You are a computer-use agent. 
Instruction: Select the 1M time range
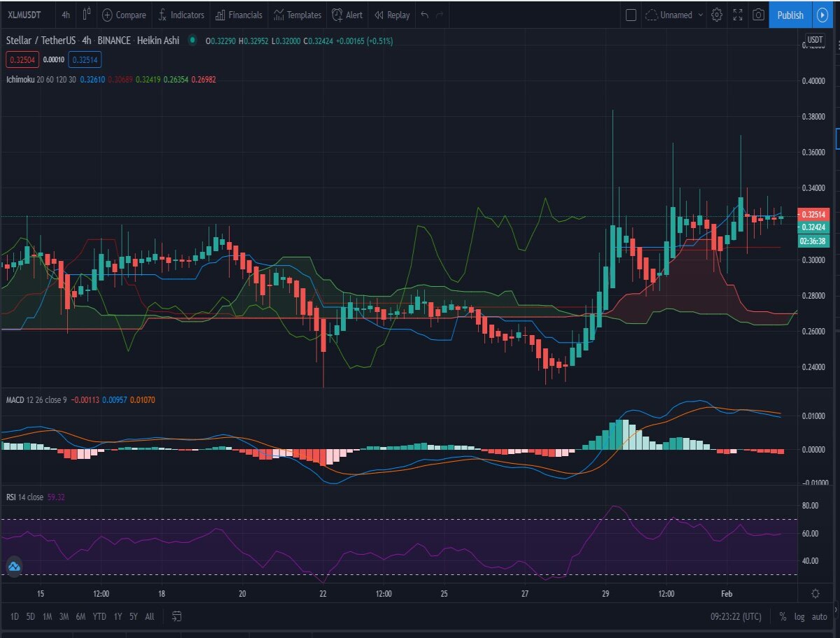click(48, 616)
